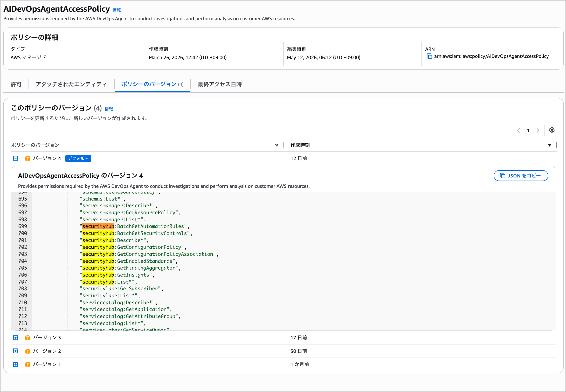Open table preferences gear icon
Image resolution: width=566 pixels, height=392 pixels.
click(552, 130)
